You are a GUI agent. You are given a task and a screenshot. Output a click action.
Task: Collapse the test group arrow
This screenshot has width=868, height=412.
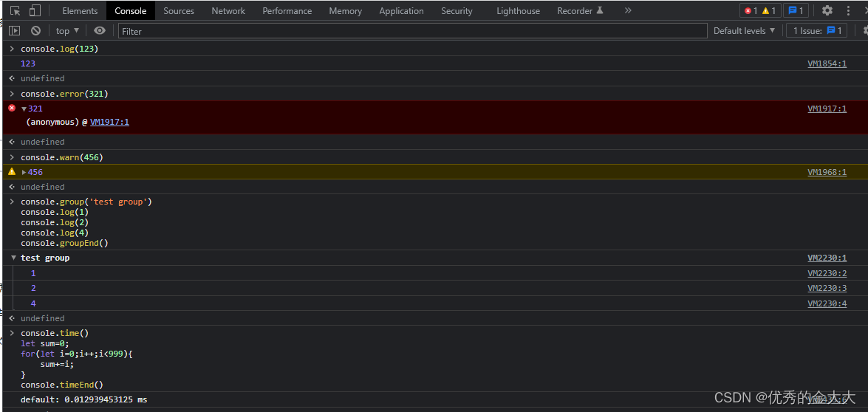click(x=14, y=258)
